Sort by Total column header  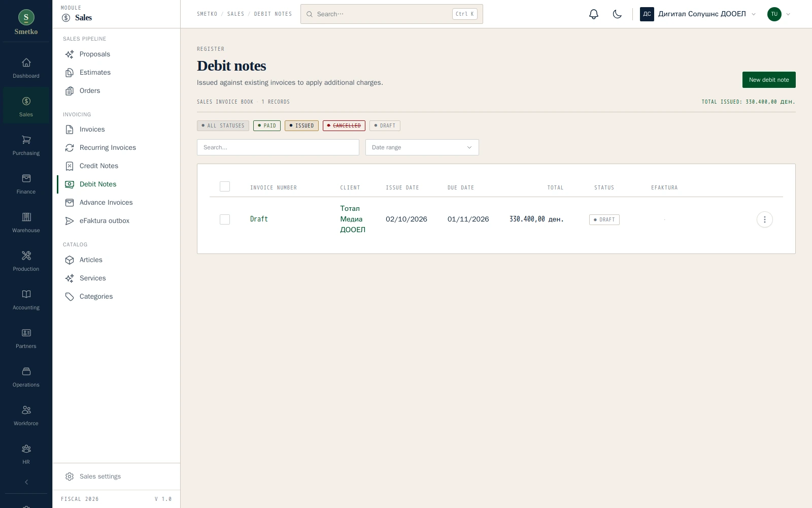click(x=555, y=187)
